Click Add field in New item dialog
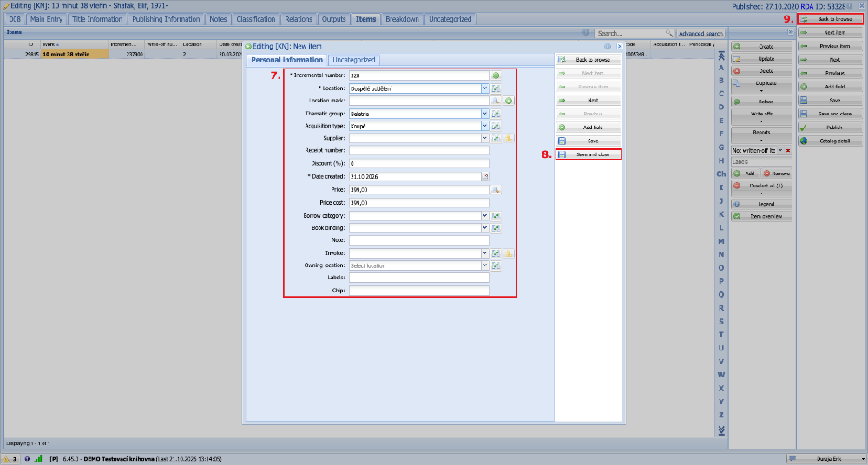Viewport: 868px width, 465px height. (589, 128)
